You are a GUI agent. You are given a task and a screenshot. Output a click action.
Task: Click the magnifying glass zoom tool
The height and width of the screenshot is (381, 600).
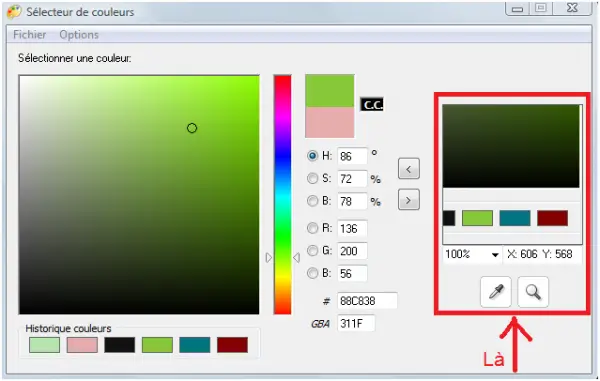533,292
